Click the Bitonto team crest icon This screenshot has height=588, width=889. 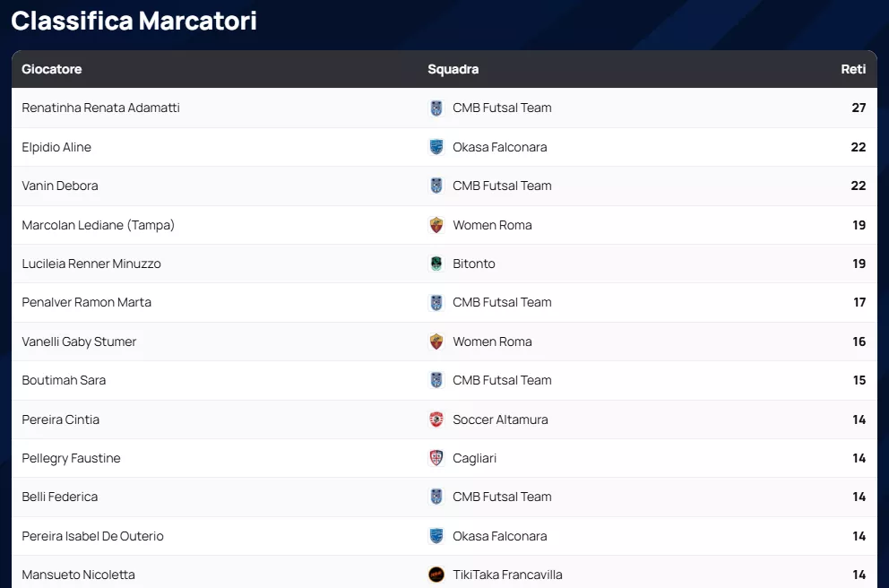click(436, 264)
